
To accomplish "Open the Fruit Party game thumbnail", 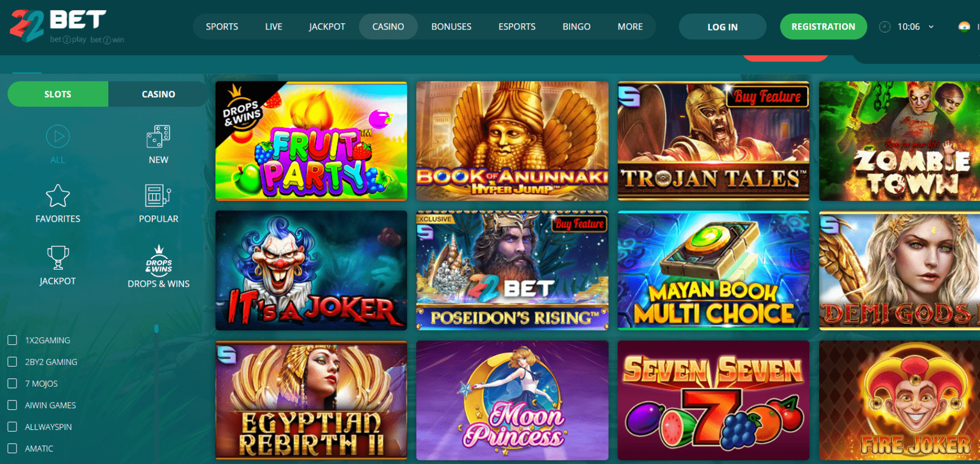I will (311, 141).
